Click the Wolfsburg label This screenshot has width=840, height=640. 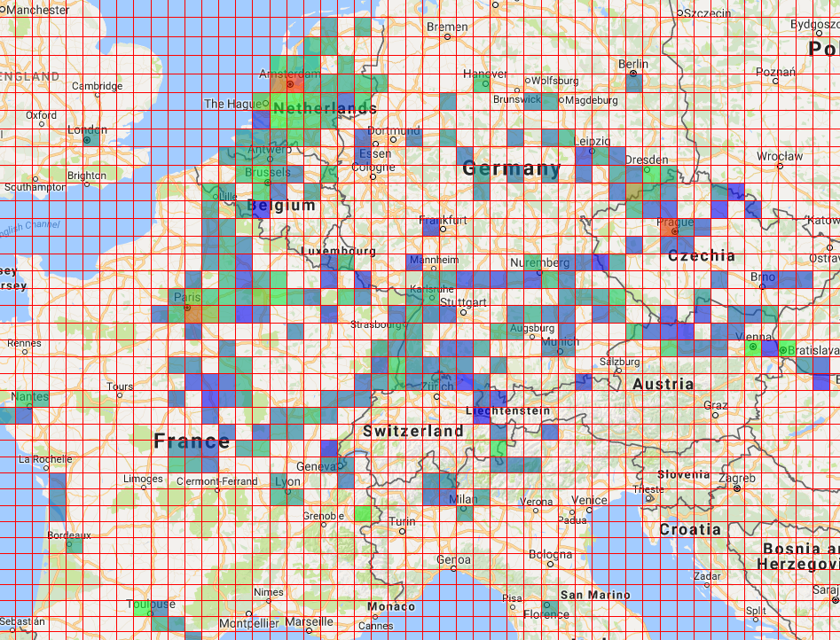(x=555, y=81)
